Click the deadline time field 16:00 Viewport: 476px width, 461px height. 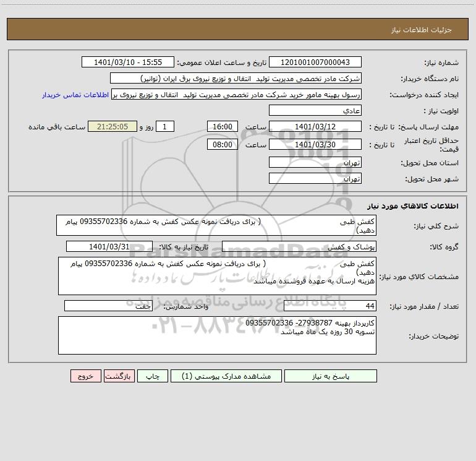click(x=222, y=126)
